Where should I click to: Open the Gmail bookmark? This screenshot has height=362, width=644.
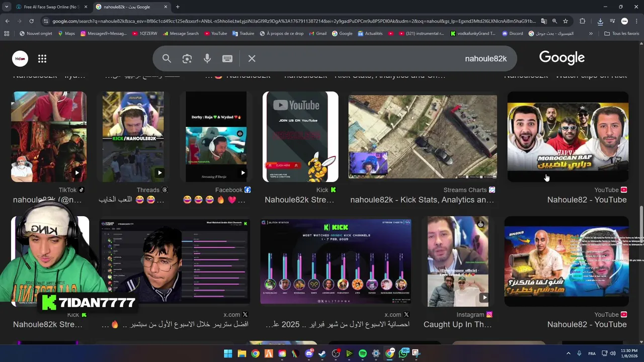tap(317, 34)
